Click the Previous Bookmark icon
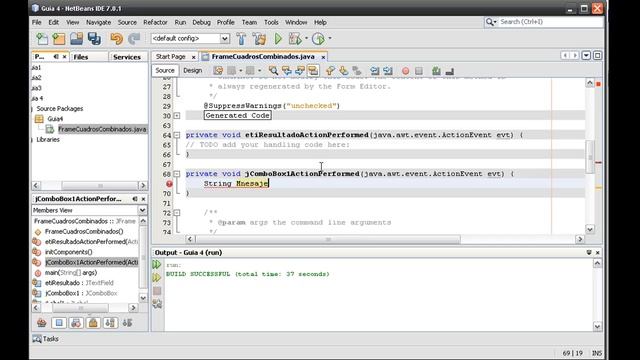This screenshot has height=360, width=640. click(x=330, y=71)
